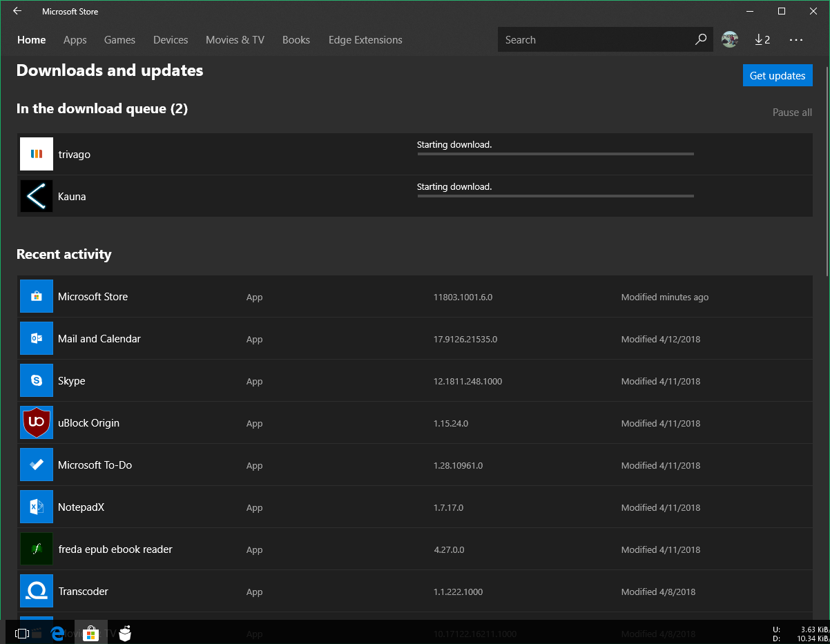Click the trivago download progress bar
Screen dimensions: 830x644
click(x=555, y=154)
